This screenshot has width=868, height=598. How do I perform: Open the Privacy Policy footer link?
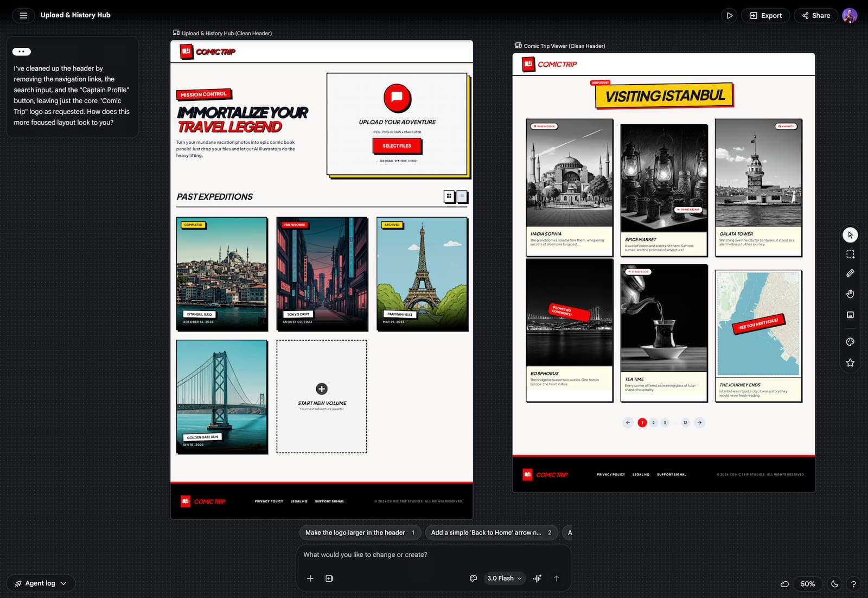click(269, 501)
